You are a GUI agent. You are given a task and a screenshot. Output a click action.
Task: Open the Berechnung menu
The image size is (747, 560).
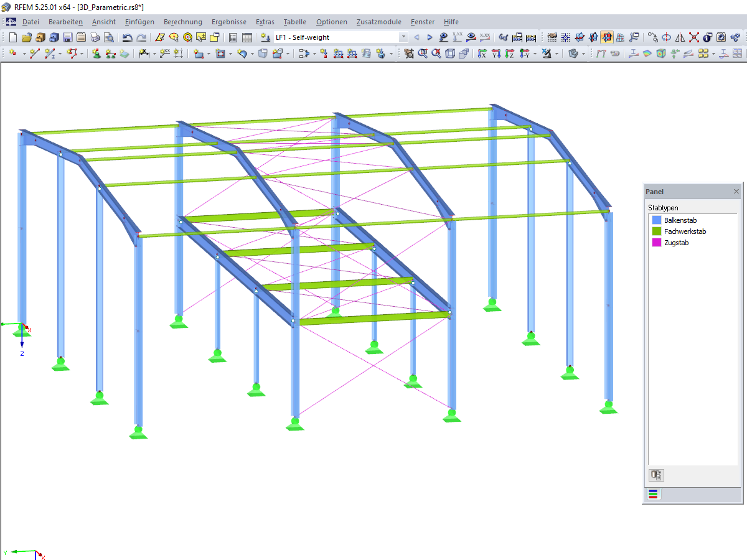point(183,22)
